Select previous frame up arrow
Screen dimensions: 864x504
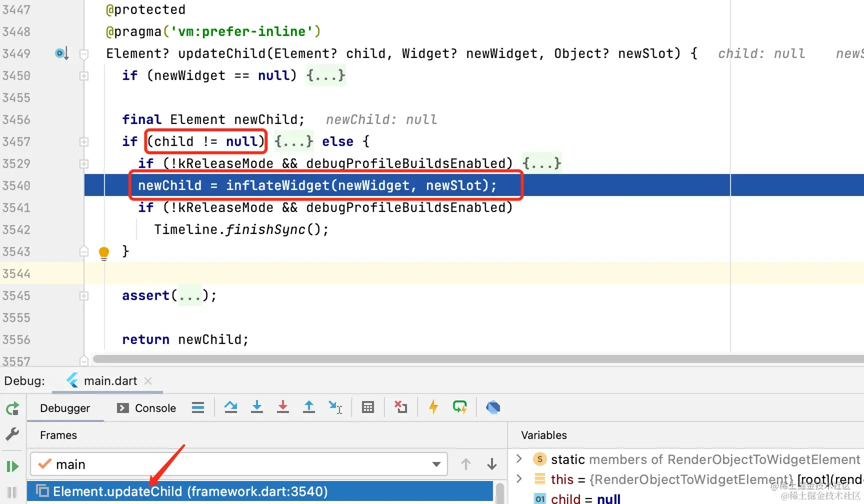tap(466, 464)
